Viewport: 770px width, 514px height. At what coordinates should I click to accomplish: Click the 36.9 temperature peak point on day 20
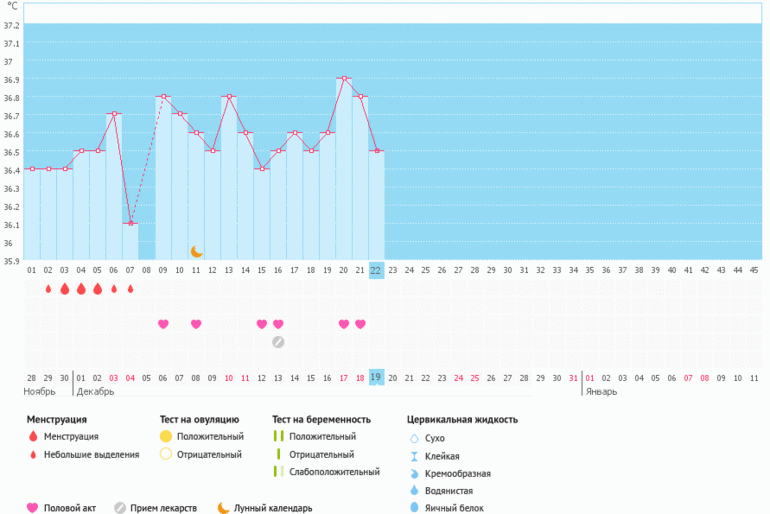click(344, 78)
